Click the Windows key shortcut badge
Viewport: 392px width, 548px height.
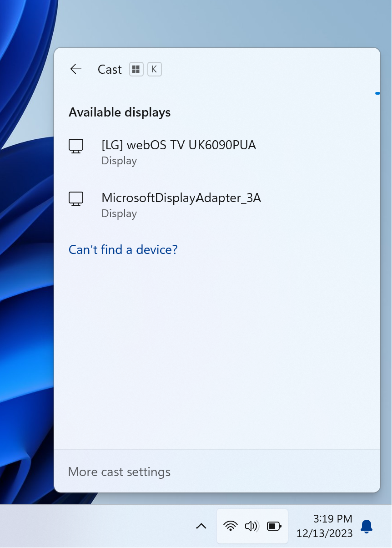136,69
